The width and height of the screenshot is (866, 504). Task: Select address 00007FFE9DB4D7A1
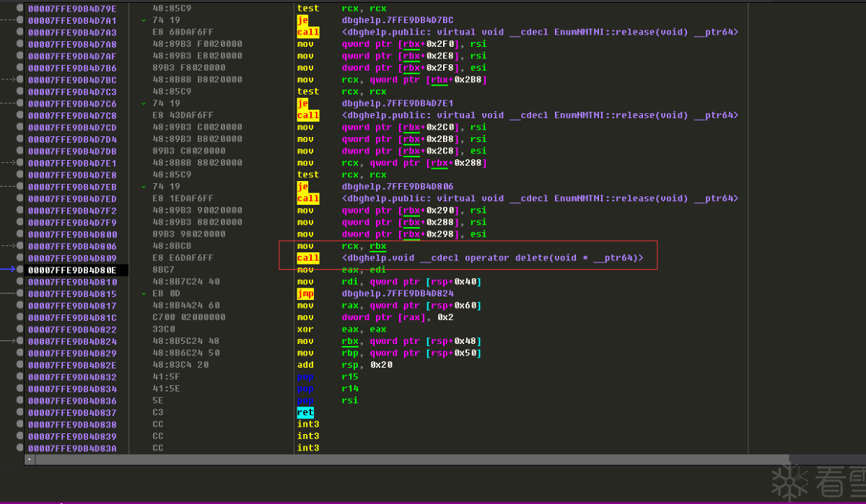pyautogui.click(x=72, y=20)
